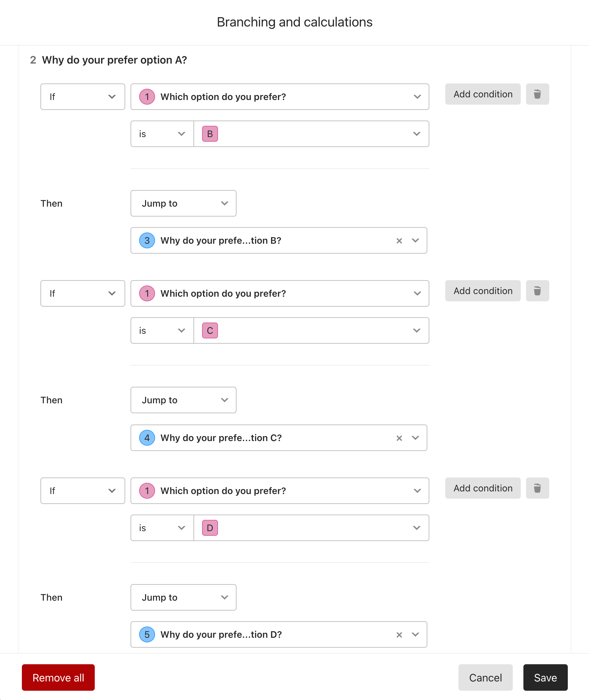The image size is (589, 700).
Task: Click the red Remove all button
Action: 58,677
